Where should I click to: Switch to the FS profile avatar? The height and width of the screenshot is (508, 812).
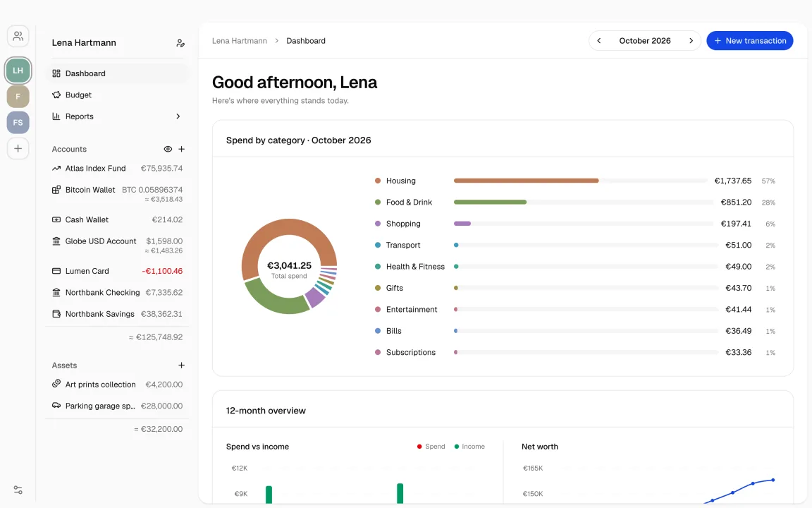click(x=18, y=122)
